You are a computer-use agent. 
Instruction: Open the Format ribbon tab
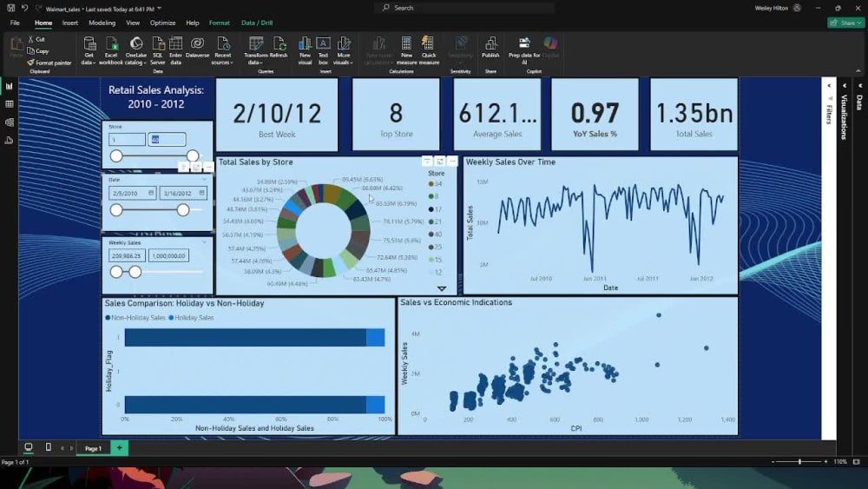tap(220, 23)
